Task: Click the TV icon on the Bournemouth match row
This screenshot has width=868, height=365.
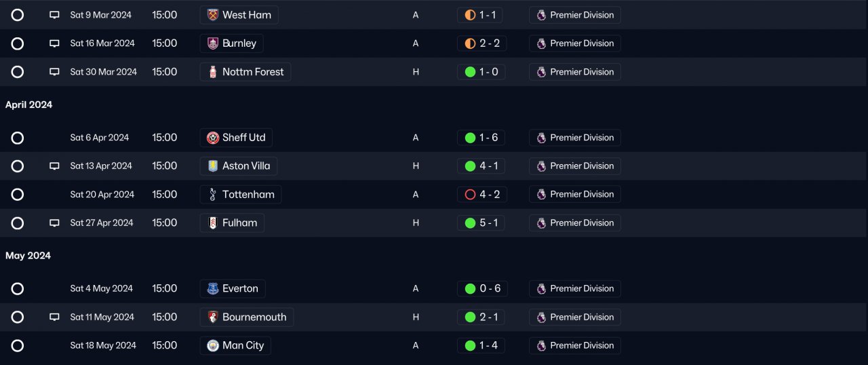Action: tap(54, 317)
